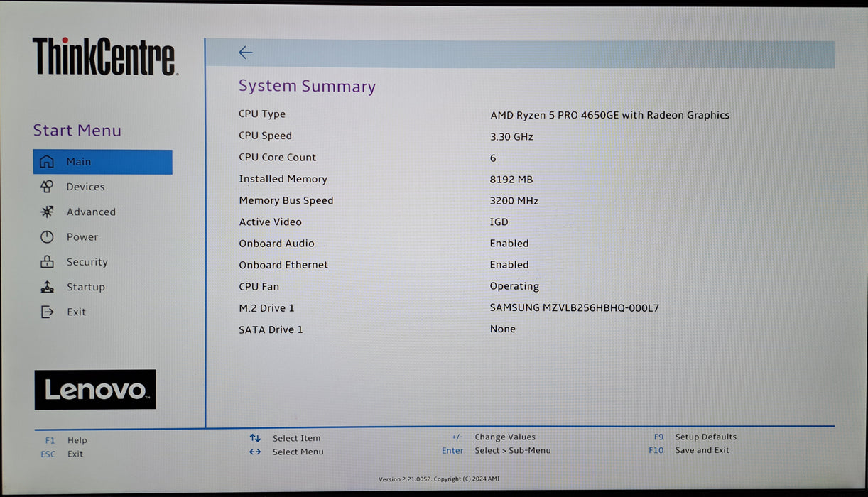868x497 pixels.
Task: Click the CPU Fan label
Action: click(259, 287)
